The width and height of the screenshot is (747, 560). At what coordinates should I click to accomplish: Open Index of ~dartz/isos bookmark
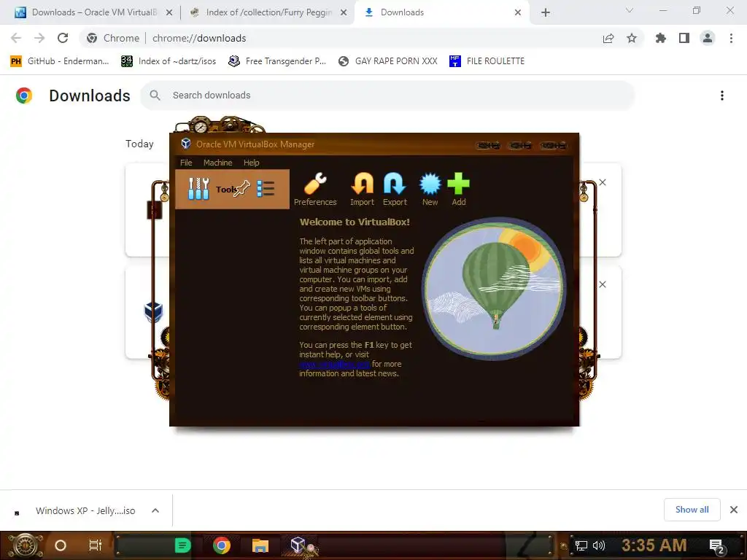point(169,61)
